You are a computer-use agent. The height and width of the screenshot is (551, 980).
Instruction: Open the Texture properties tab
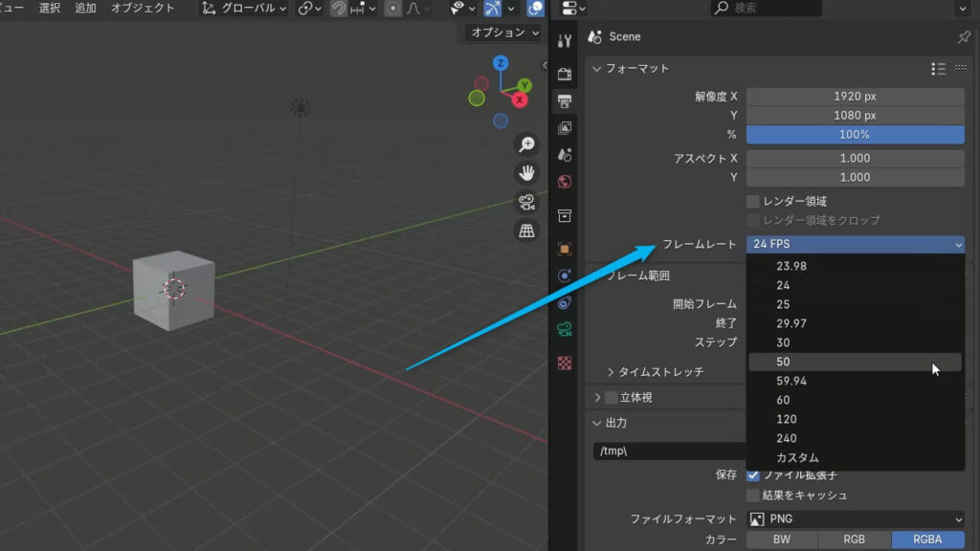565,363
